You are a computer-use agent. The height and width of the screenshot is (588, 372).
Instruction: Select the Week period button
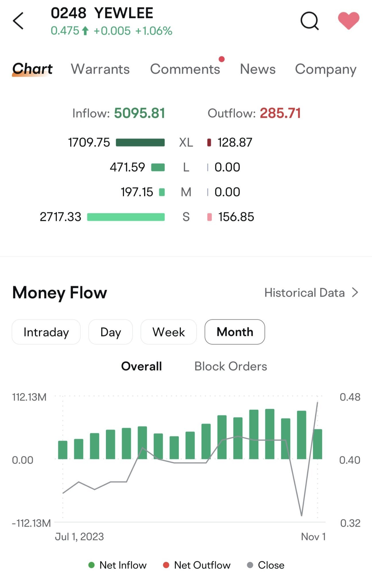coord(168,332)
